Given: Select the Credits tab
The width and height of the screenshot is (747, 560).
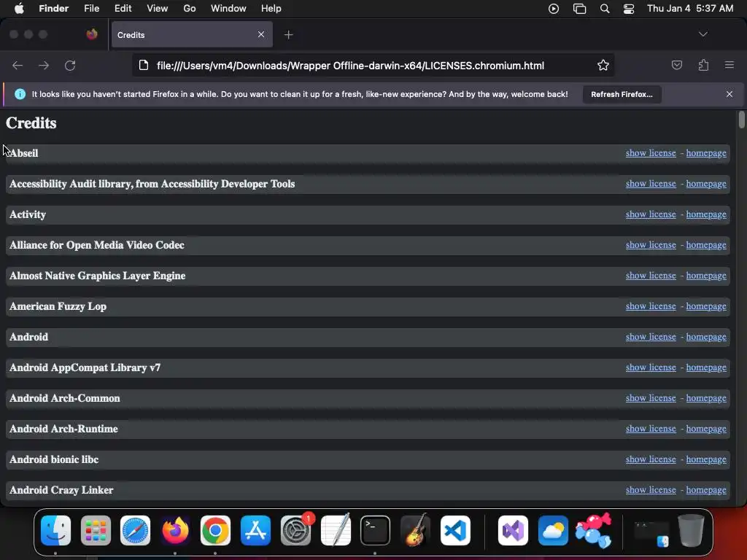Looking at the screenshot, I should (x=192, y=34).
